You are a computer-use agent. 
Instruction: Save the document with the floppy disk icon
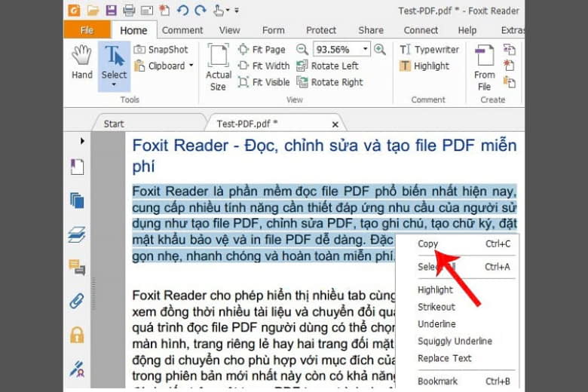point(111,10)
